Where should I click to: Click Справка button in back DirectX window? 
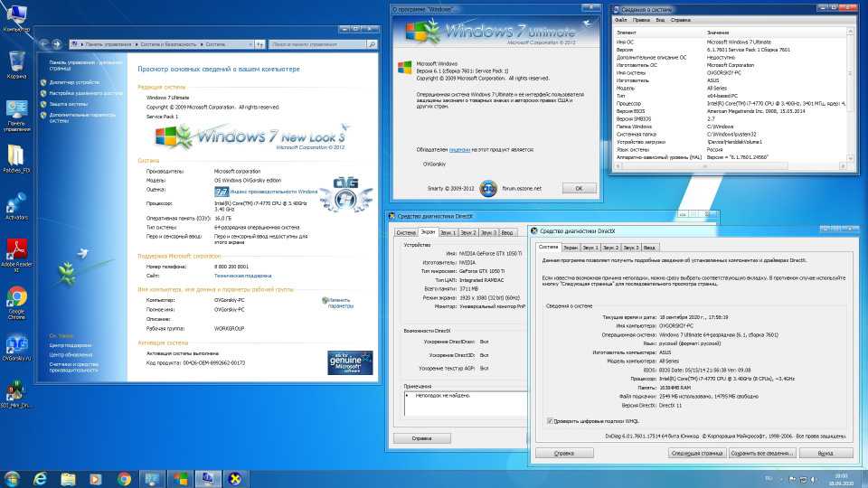point(422,438)
